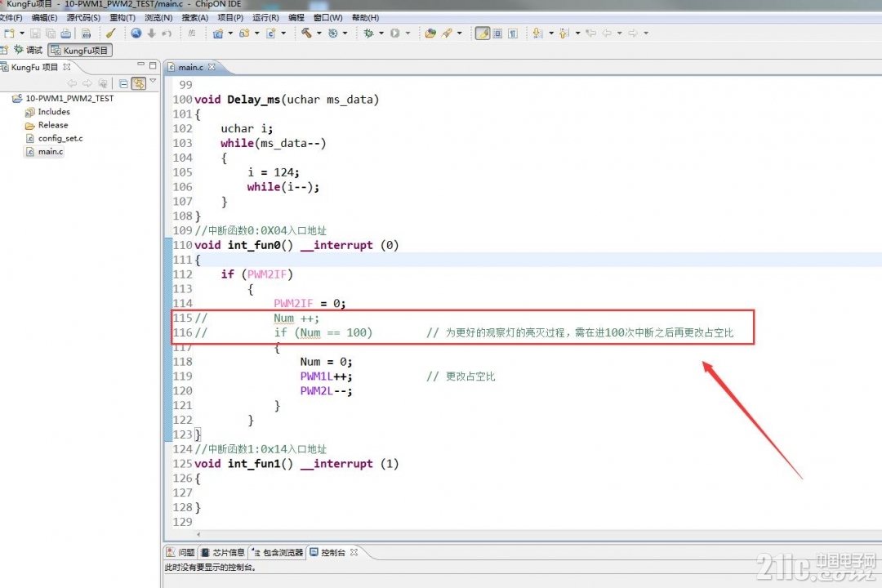The image size is (882, 588).
Task: Click the hammer Build icon
Action: tap(306, 33)
